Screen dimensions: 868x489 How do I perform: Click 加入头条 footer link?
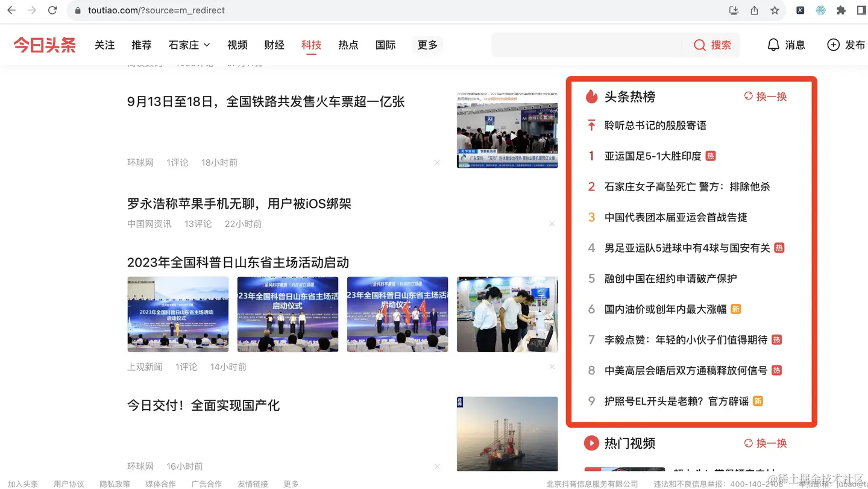tap(23, 484)
